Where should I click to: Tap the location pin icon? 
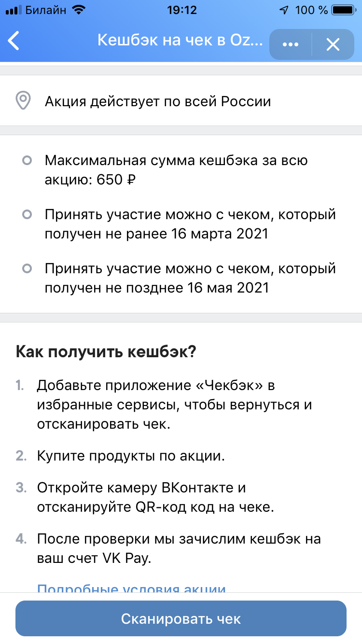tap(23, 101)
